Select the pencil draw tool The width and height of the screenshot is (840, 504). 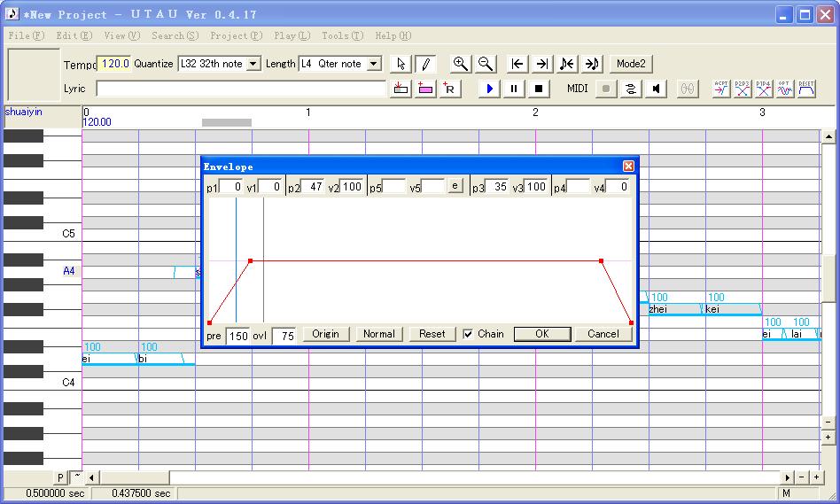(x=425, y=64)
